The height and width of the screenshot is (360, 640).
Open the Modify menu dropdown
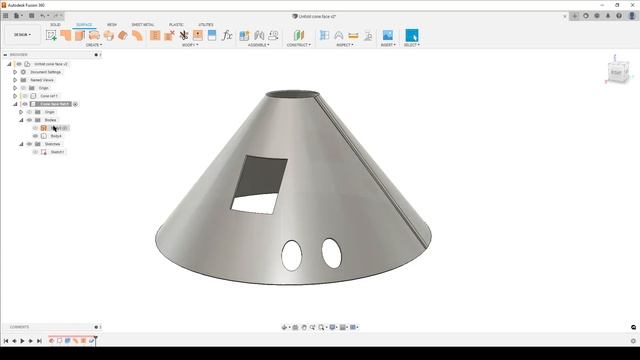190,45
